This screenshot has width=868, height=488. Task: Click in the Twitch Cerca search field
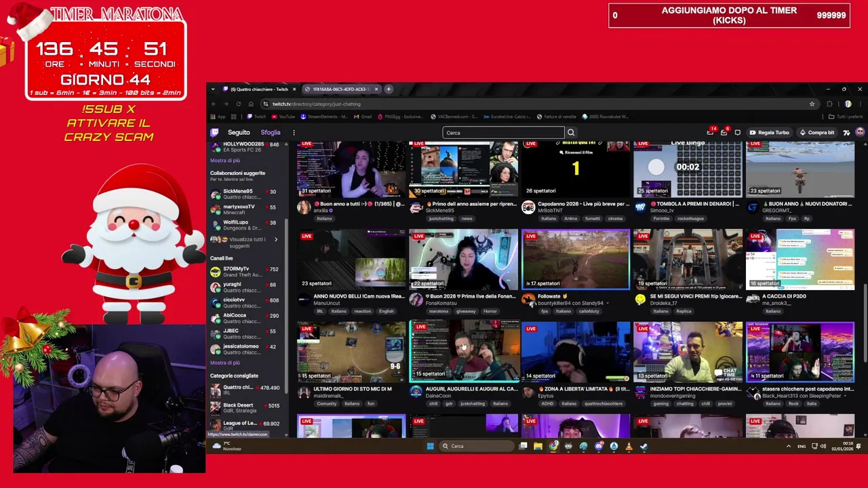pos(503,133)
